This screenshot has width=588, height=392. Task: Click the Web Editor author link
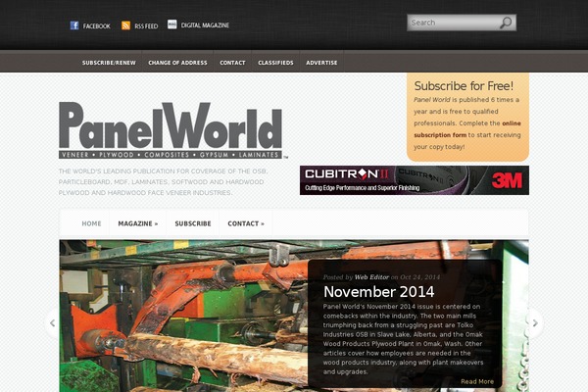click(x=371, y=277)
